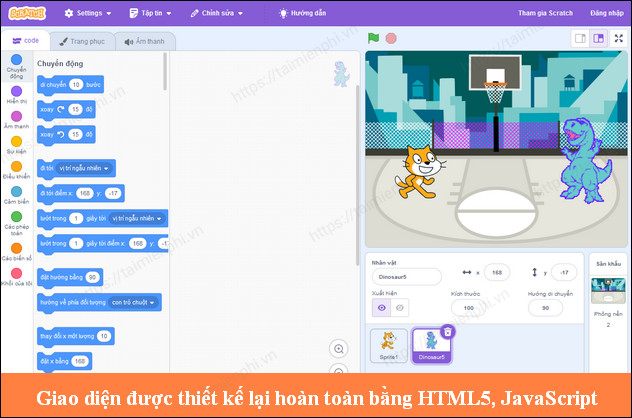Image resolution: width=632 pixels, height=418 pixels.
Task: Edit x value 168 in đi tới điểm block
Action: coord(85,193)
